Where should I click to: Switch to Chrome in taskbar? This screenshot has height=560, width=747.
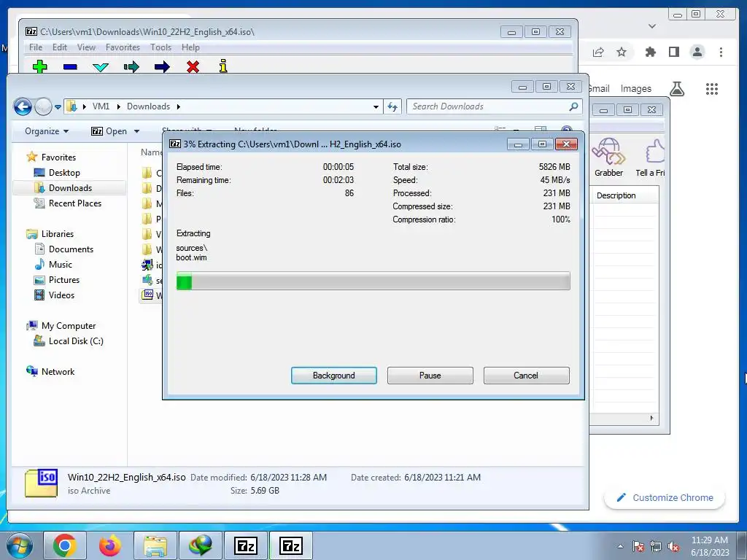pyautogui.click(x=65, y=545)
